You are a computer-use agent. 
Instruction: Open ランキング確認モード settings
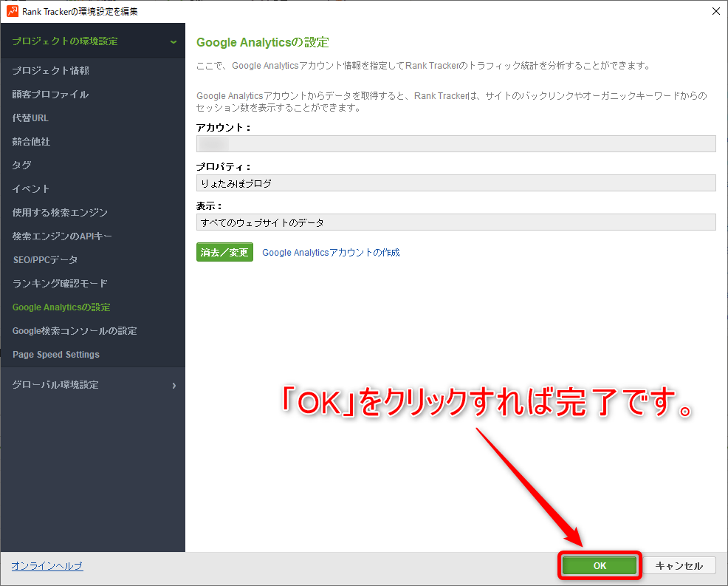(x=60, y=284)
